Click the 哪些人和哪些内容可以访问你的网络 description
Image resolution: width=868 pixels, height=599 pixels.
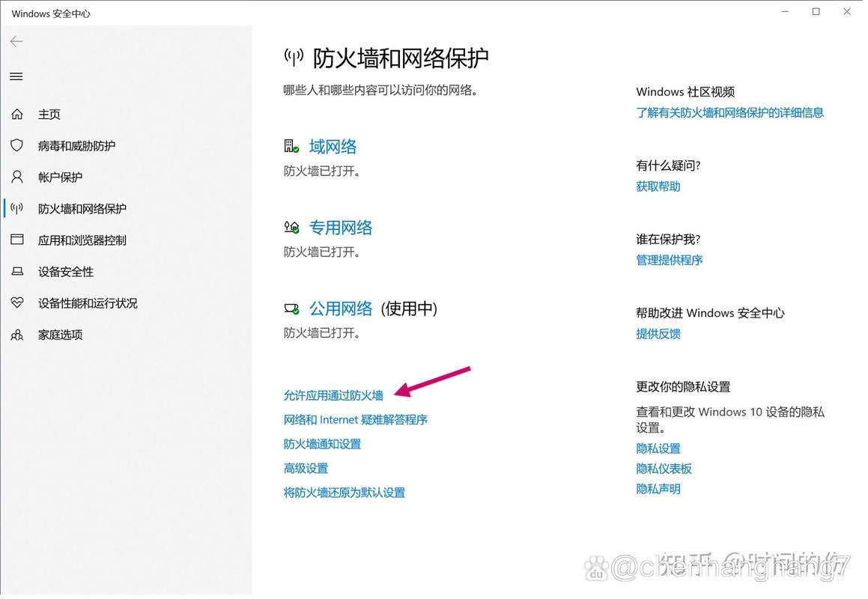coord(381,91)
